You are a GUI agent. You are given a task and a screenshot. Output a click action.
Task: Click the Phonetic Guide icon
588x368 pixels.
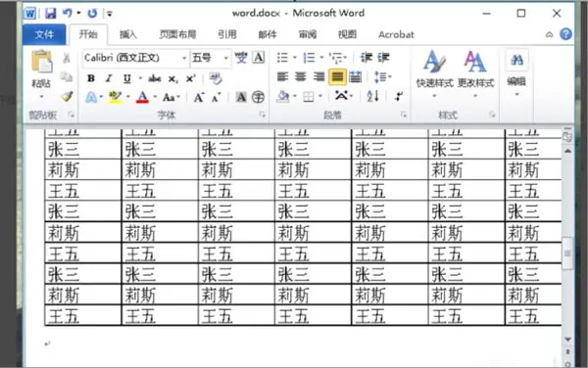coord(241,58)
